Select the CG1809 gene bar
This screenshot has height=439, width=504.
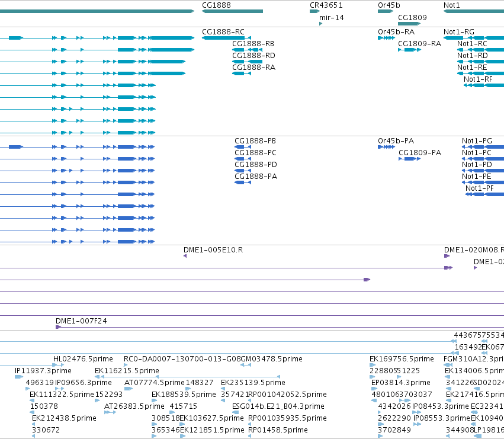click(409, 24)
